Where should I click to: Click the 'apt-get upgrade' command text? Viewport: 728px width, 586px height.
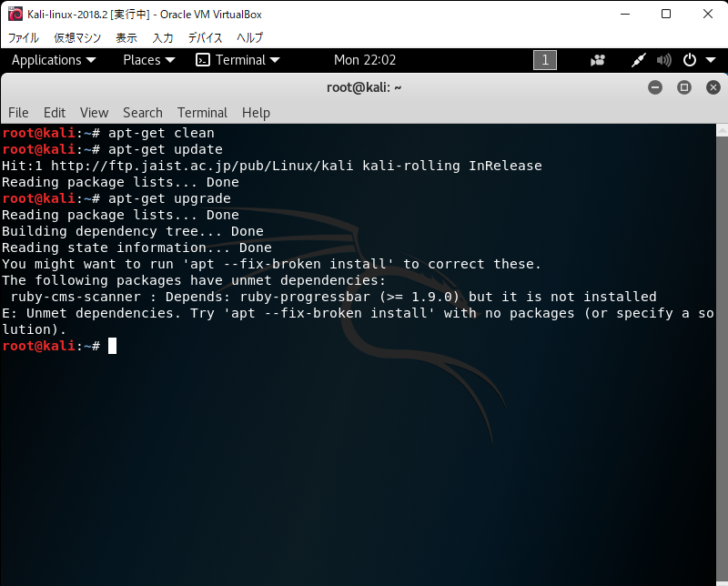click(169, 198)
